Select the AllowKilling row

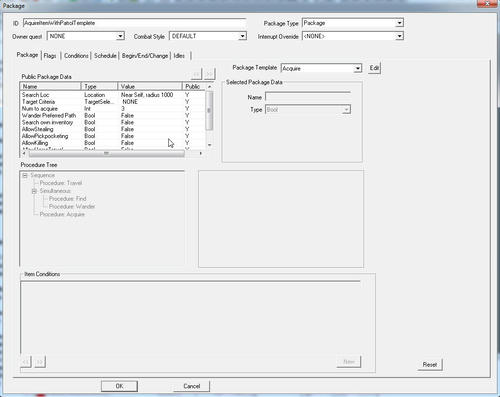[x=113, y=143]
